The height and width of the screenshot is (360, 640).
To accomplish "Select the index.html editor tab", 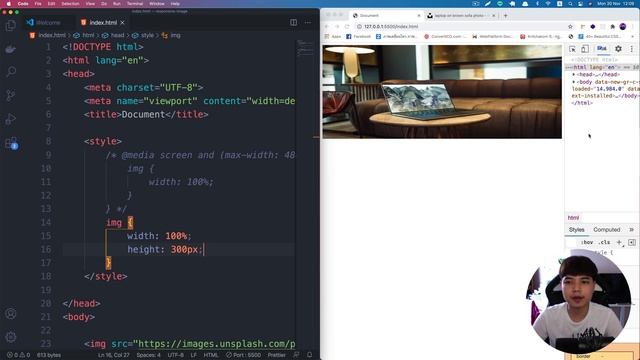I will 102,22.
